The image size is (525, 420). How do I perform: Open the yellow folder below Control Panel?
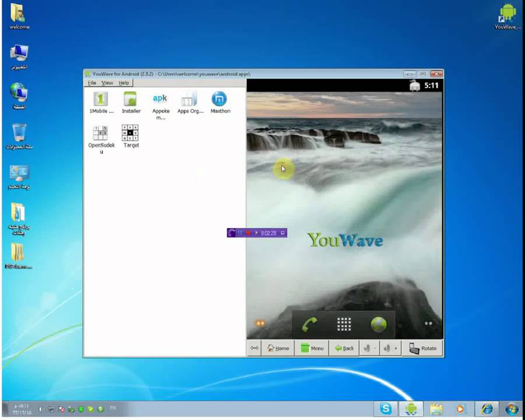coord(19,218)
